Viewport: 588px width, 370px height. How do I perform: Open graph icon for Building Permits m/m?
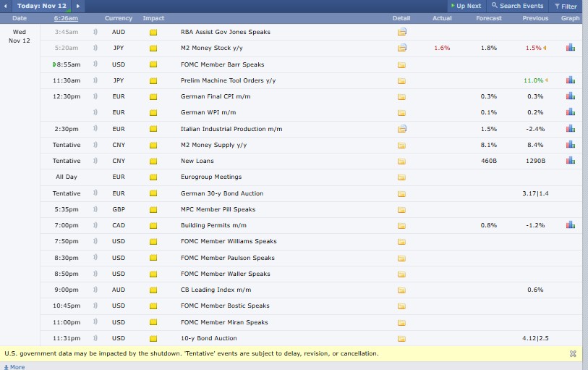pyautogui.click(x=570, y=225)
